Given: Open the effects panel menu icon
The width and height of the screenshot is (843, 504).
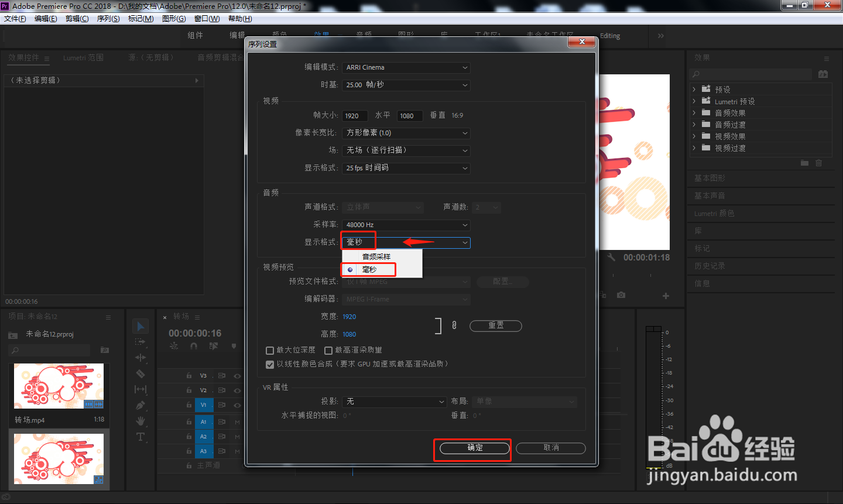Looking at the screenshot, I should [x=827, y=59].
